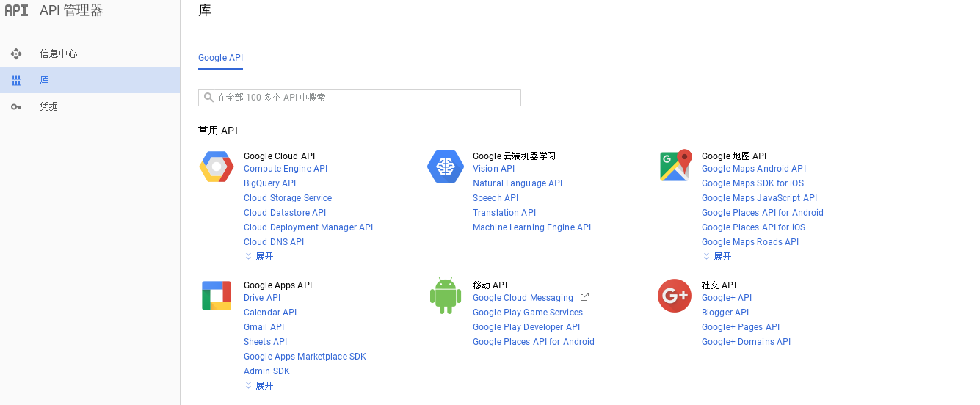980x405 pixels.
Task: Open Cloud DNS API link
Action: point(274,242)
